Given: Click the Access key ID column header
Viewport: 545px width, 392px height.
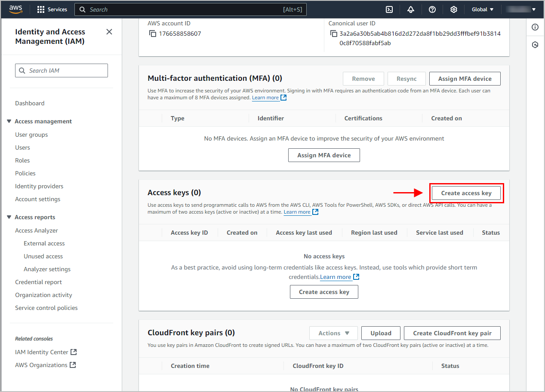Looking at the screenshot, I should point(189,233).
